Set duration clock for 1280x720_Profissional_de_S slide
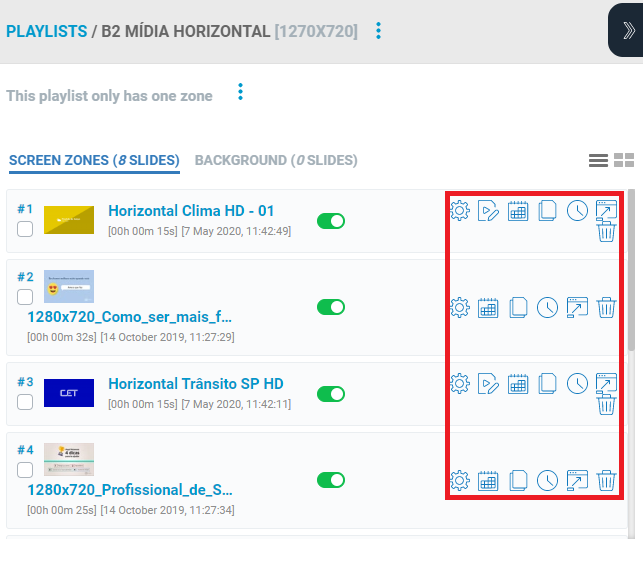 tap(547, 481)
